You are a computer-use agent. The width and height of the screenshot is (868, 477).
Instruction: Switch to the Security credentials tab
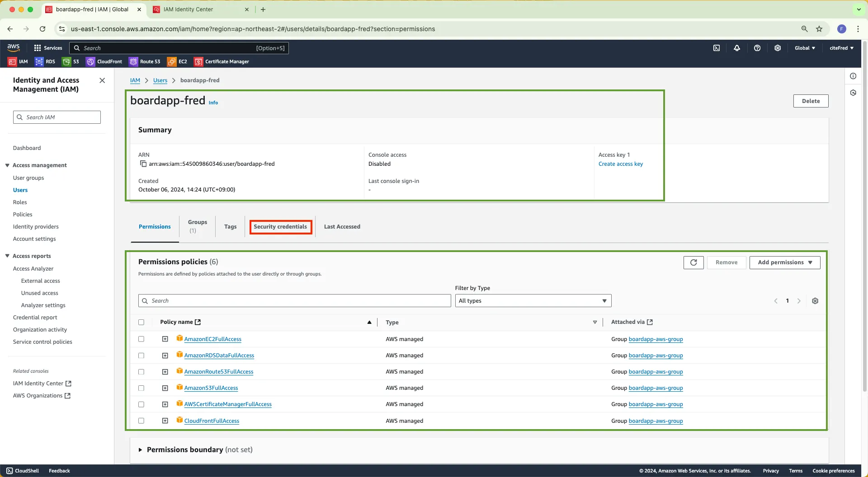coord(280,227)
